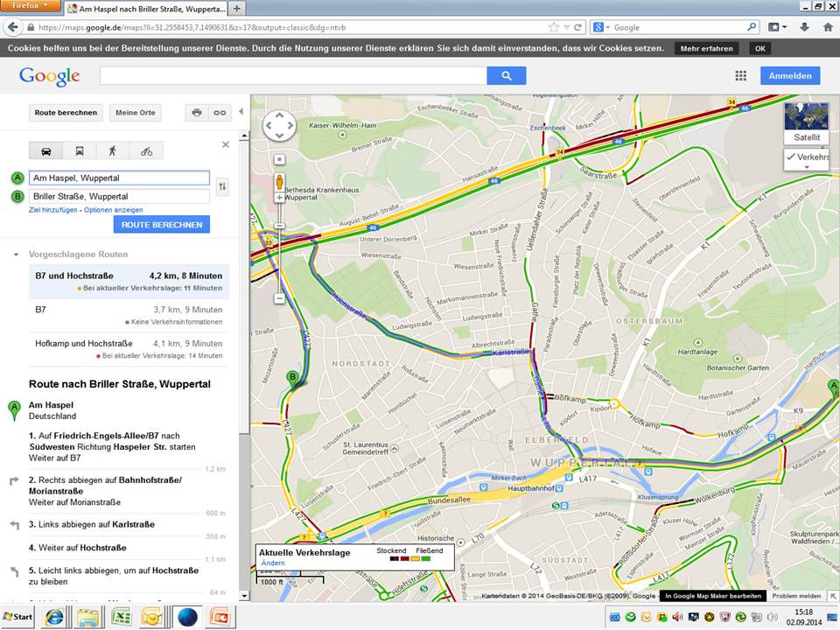The width and height of the screenshot is (840, 630).
Task: Toggle the Verkehr traffic layer checkmark
Action: coord(791,157)
